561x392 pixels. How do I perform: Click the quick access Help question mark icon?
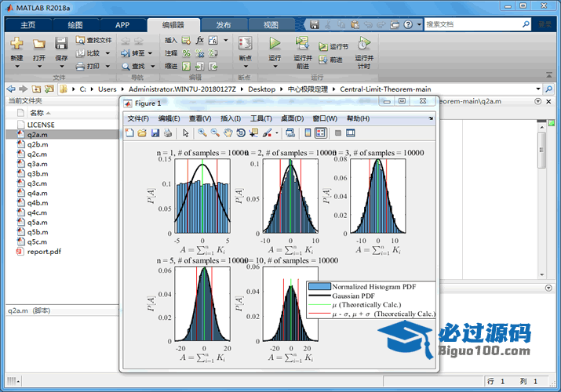click(x=408, y=24)
